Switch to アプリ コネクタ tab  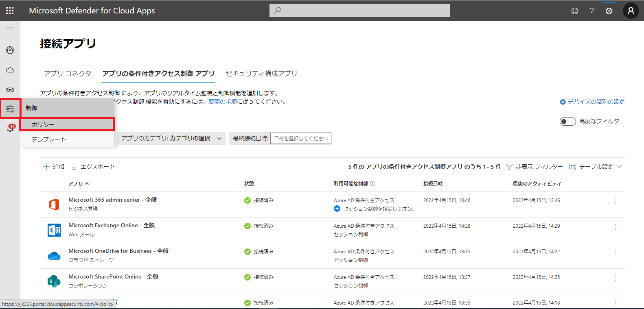click(x=68, y=74)
